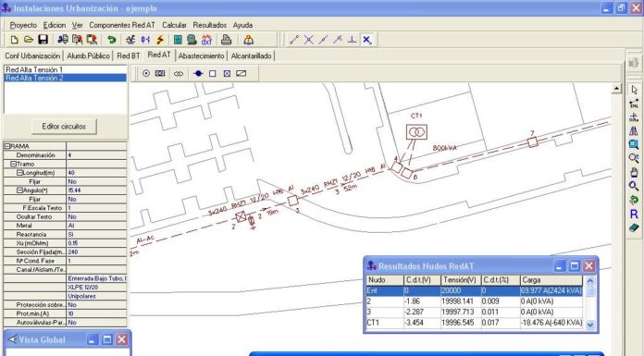The height and width of the screenshot is (356, 644).
Task: Collapse the Angulo(º) property node
Action: pos(19,190)
